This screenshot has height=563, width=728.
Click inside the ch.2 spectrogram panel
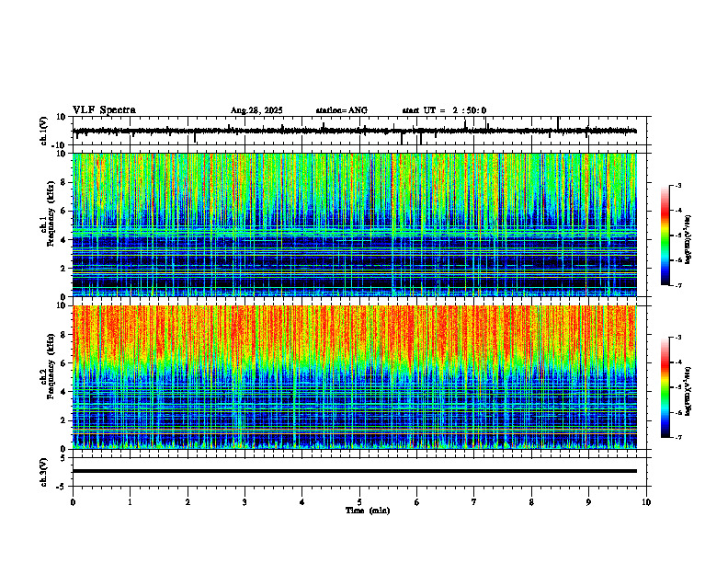[354, 377]
